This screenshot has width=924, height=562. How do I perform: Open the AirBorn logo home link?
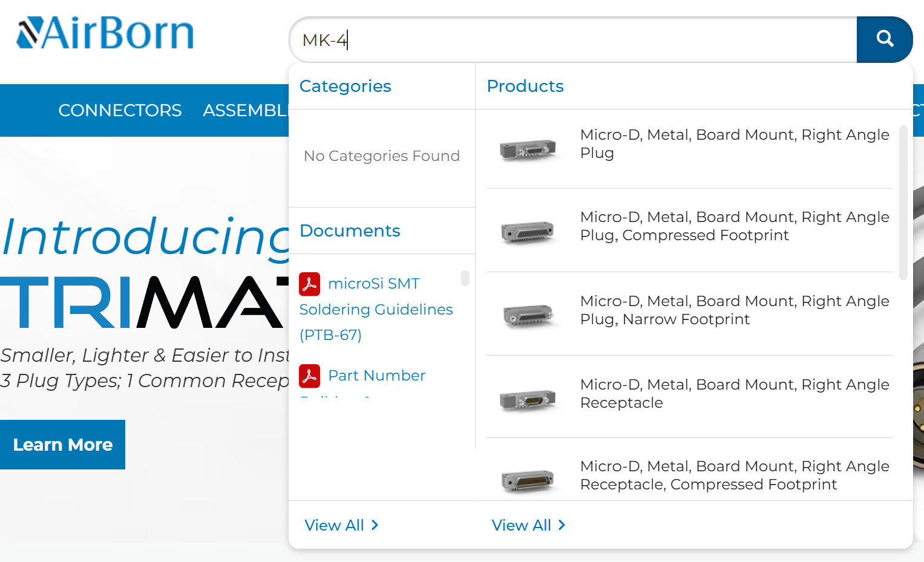point(105,33)
